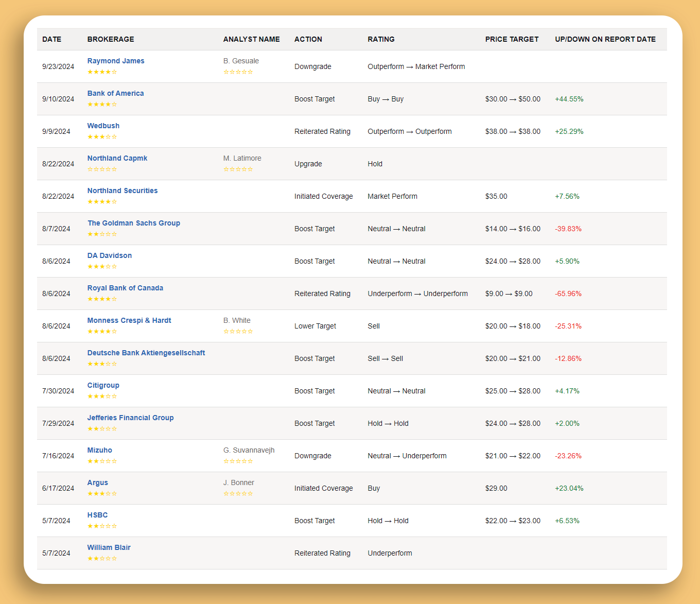This screenshot has height=604, width=700.
Task: Open the William Blair brokerage link
Action: click(109, 547)
